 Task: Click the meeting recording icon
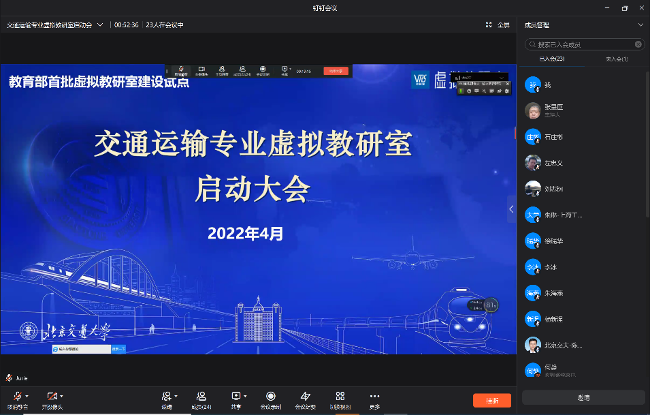pos(271,397)
